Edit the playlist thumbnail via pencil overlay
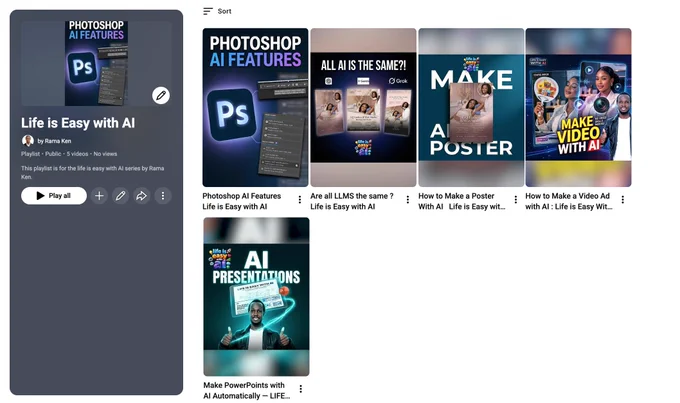Viewport: 680px width, 403px height. (161, 95)
